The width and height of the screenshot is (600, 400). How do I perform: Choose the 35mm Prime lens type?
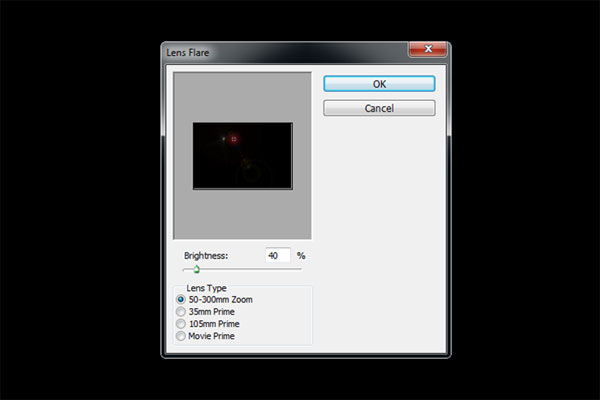(181, 312)
